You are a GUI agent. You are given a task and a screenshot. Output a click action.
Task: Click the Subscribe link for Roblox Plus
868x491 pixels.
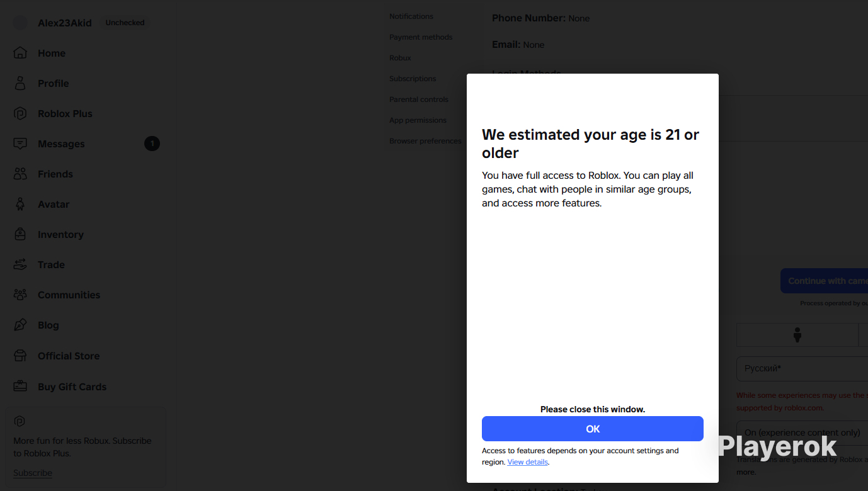pyautogui.click(x=33, y=473)
